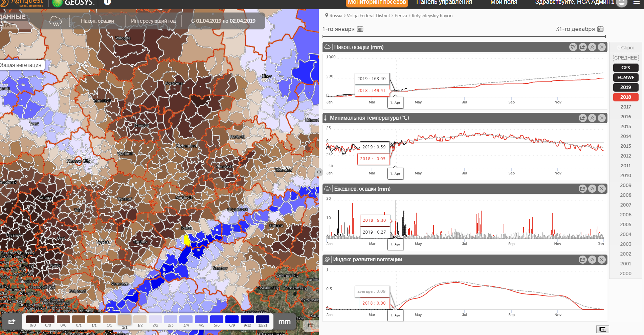Select the darkest blue 12/21 legend swatch
This screenshot has height=335, width=644.
[263, 319]
